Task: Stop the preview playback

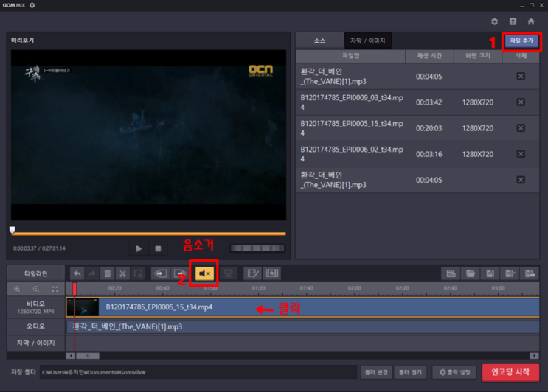Action: [158, 248]
